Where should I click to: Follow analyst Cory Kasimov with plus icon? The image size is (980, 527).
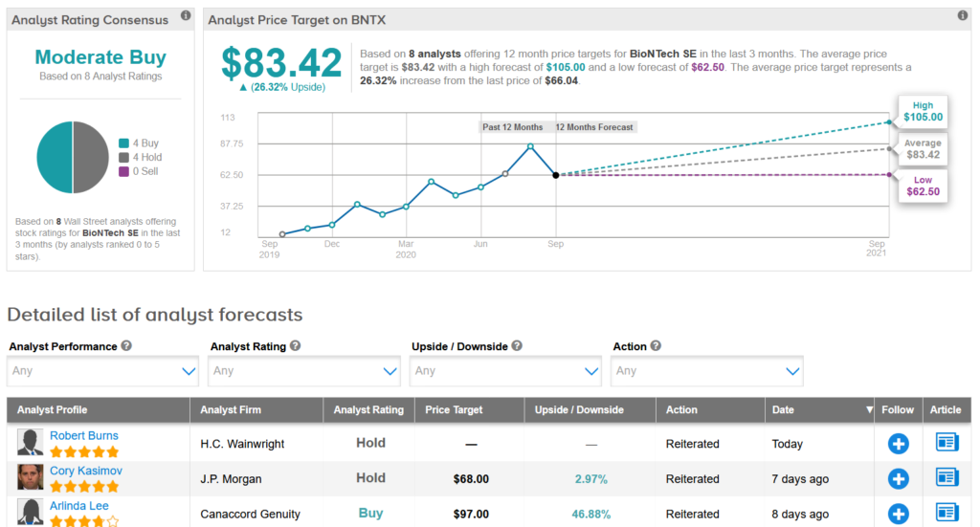[x=898, y=479]
